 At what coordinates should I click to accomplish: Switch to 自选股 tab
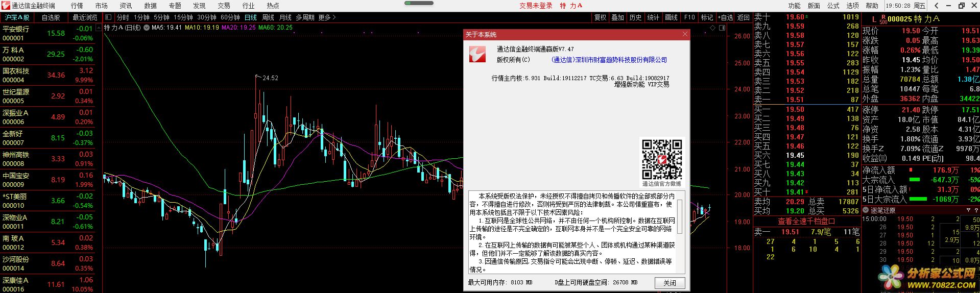pos(51,17)
